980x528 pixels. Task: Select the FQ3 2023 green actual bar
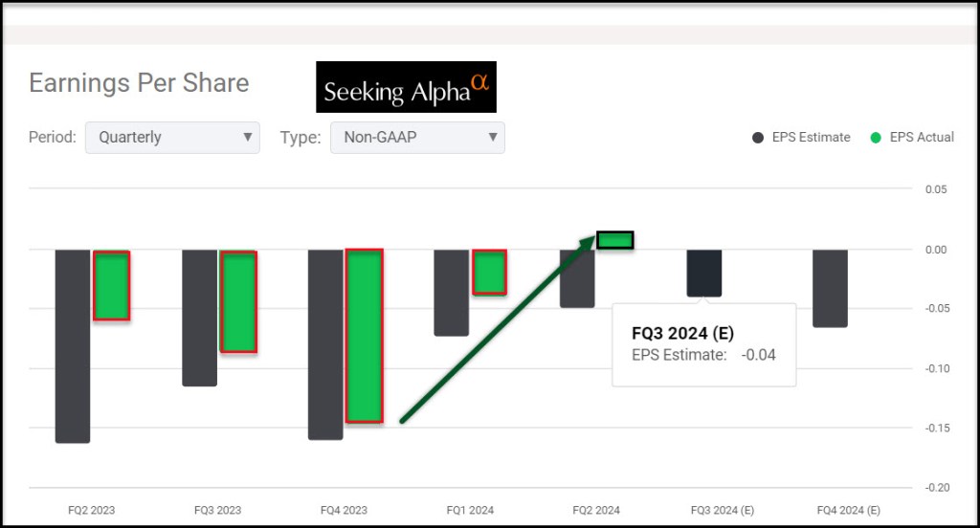point(238,301)
